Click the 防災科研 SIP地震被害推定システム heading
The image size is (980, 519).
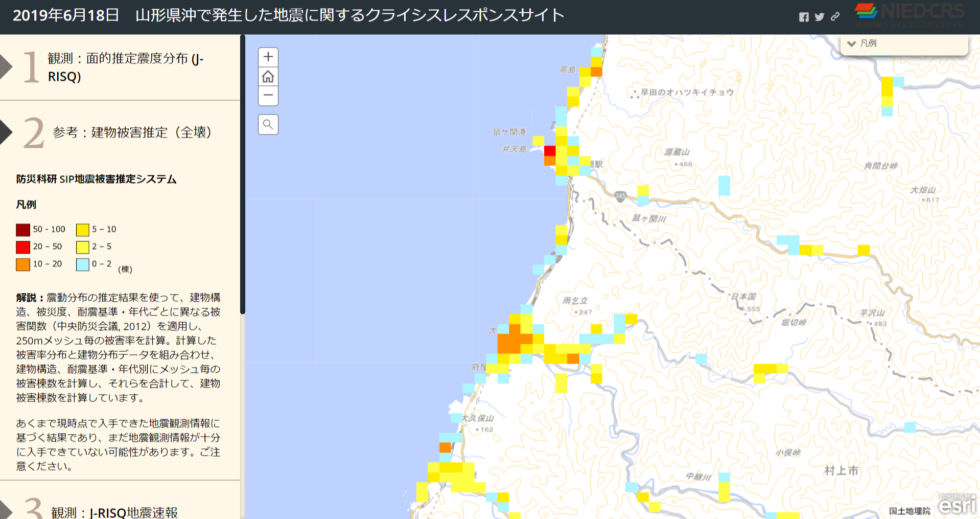pos(96,179)
